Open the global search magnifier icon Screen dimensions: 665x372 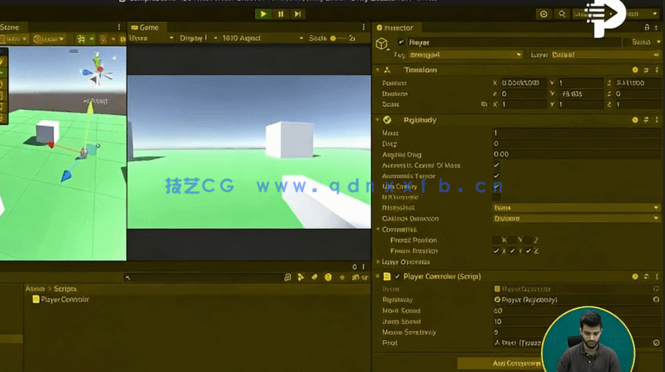pyautogui.click(x=562, y=14)
